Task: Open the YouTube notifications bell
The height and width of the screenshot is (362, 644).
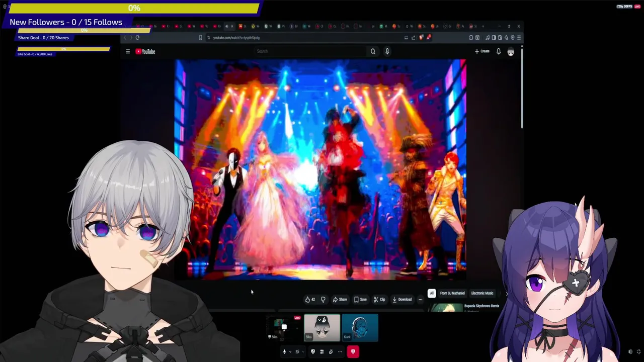Action: click(499, 51)
